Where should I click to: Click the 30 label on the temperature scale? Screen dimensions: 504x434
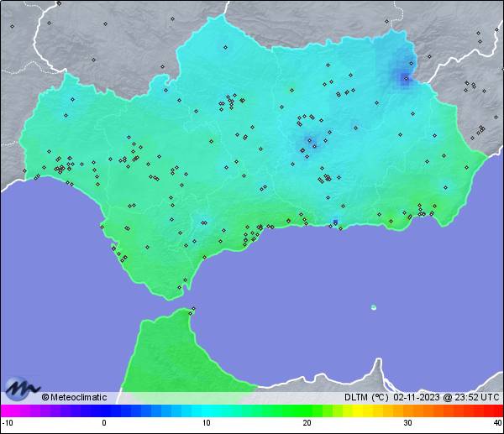tap(408, 423)
